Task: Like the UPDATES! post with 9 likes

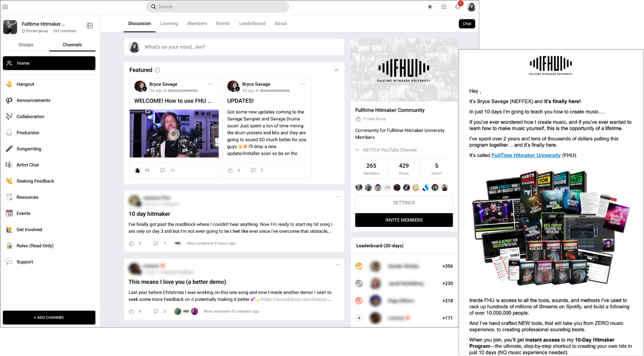Action: pyautogui.click(x=230, y=170)
